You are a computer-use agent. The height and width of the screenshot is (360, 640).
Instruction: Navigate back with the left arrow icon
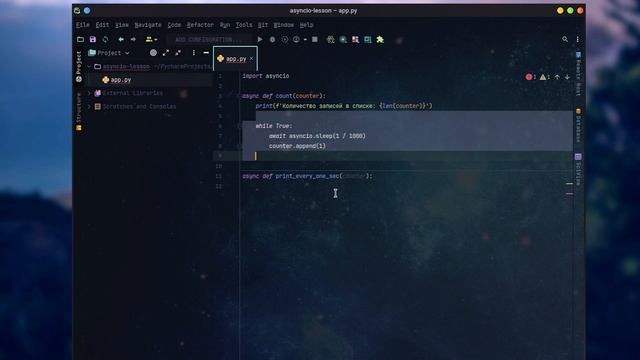(121, 40)
